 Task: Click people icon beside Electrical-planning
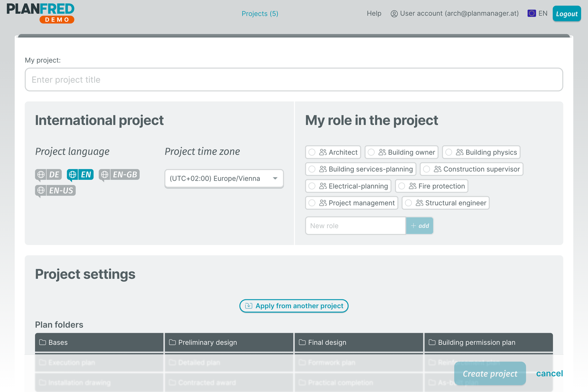(x=323, y=186)
